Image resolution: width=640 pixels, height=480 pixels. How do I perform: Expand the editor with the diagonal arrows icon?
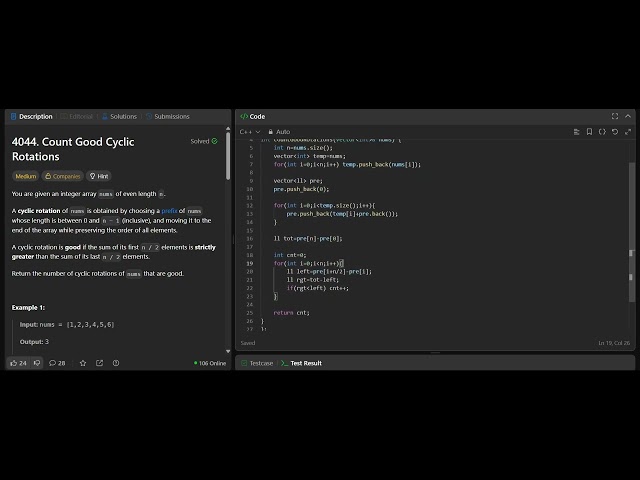click(628, 132)
